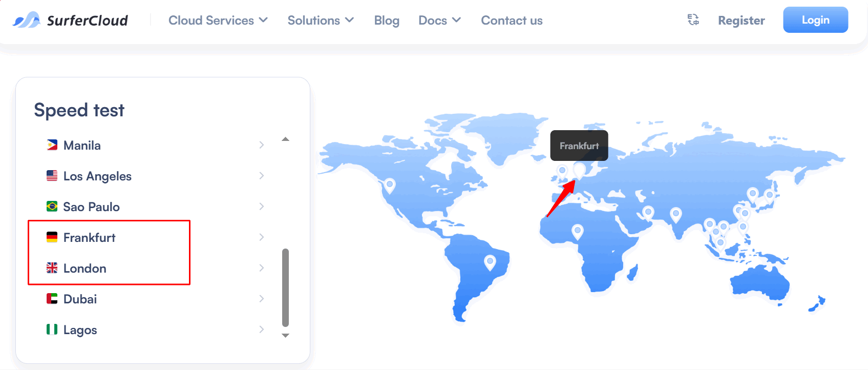Open the language switcher icon
Image resolution: width=868 pixels, height=370 pixels.
coord(693,20)
